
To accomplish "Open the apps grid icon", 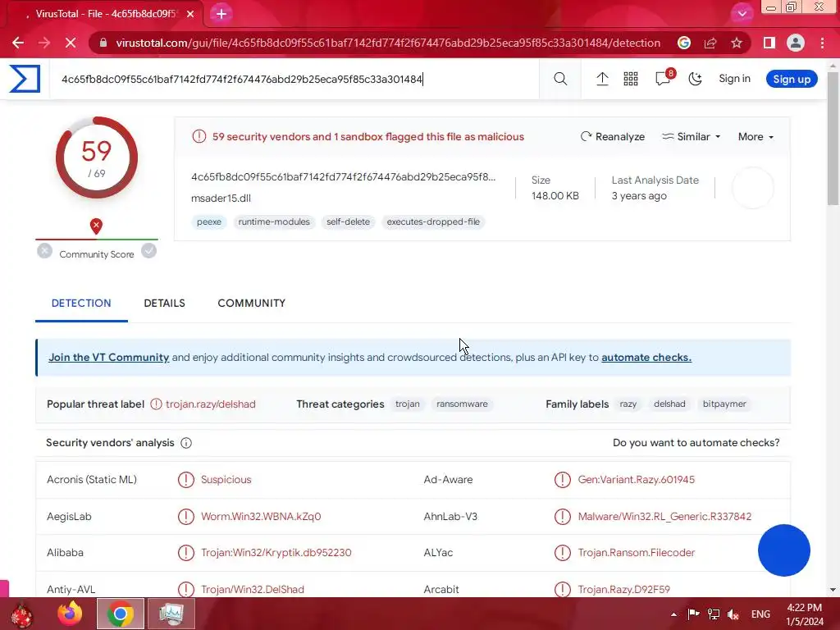I will (x=631, y=79).
